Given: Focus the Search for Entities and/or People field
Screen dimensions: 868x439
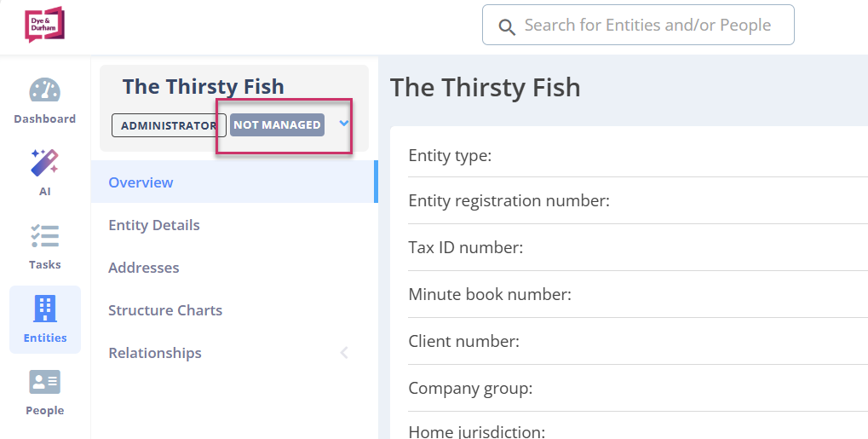Looking at the screenshot, I should pyautogui.click(x=638, y=25).
